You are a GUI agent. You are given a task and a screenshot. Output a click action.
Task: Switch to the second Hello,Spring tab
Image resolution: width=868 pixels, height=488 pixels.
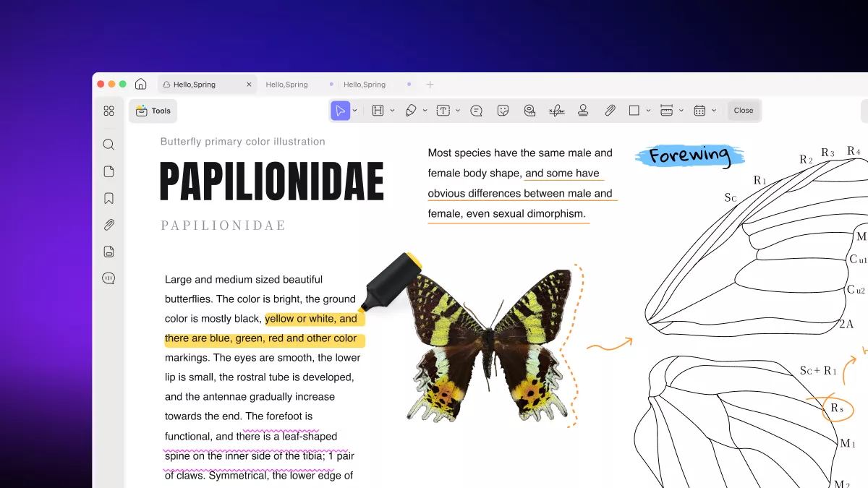[x=288, y=84]
